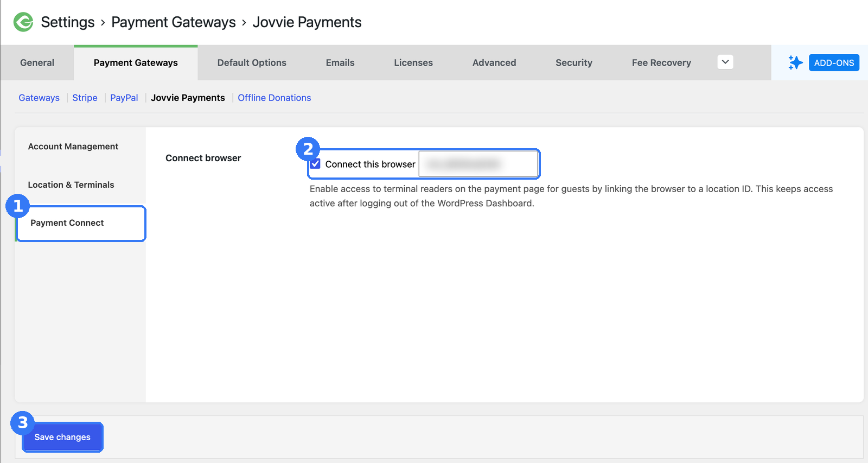
Task: Open the Offline Donations link
Action: 275,98
